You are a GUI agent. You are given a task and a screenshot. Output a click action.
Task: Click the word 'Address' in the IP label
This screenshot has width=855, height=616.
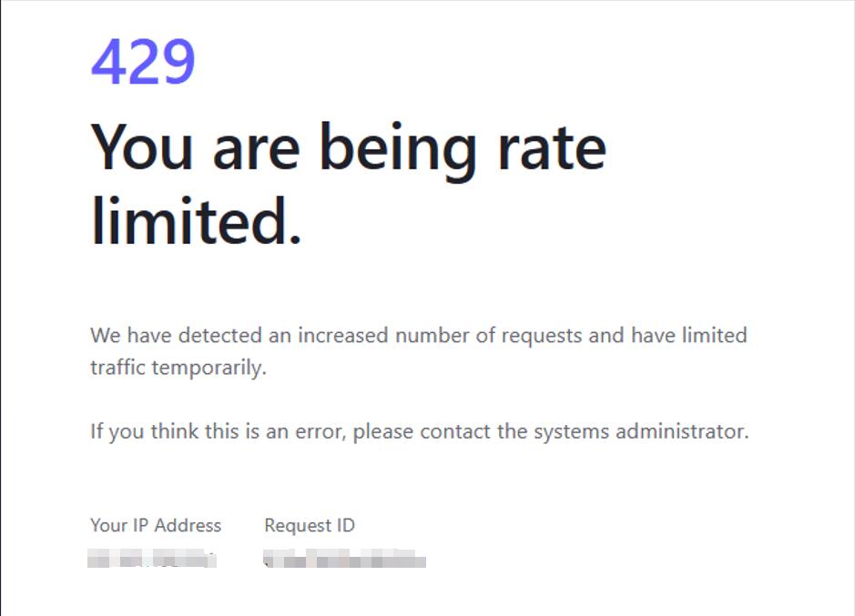click(188, 526)
